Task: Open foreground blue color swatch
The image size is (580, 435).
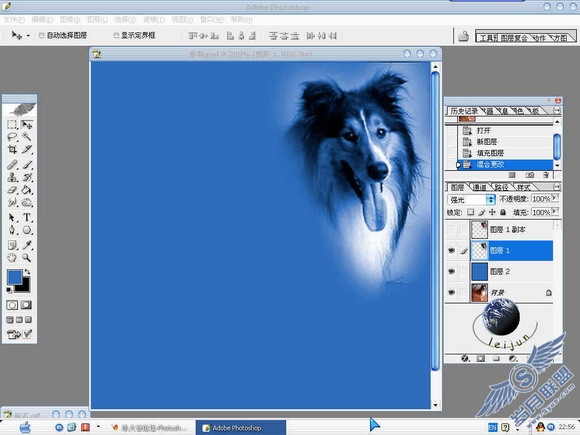Action: coord(14,277)
